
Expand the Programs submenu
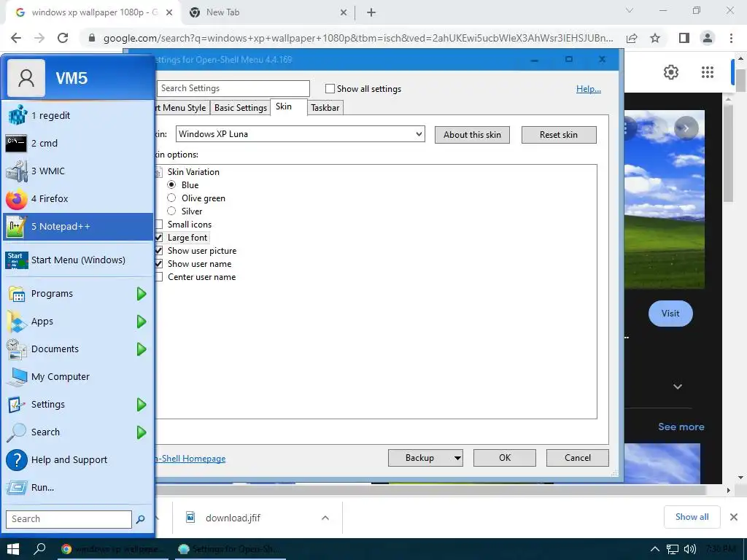(x=142, y=294)
